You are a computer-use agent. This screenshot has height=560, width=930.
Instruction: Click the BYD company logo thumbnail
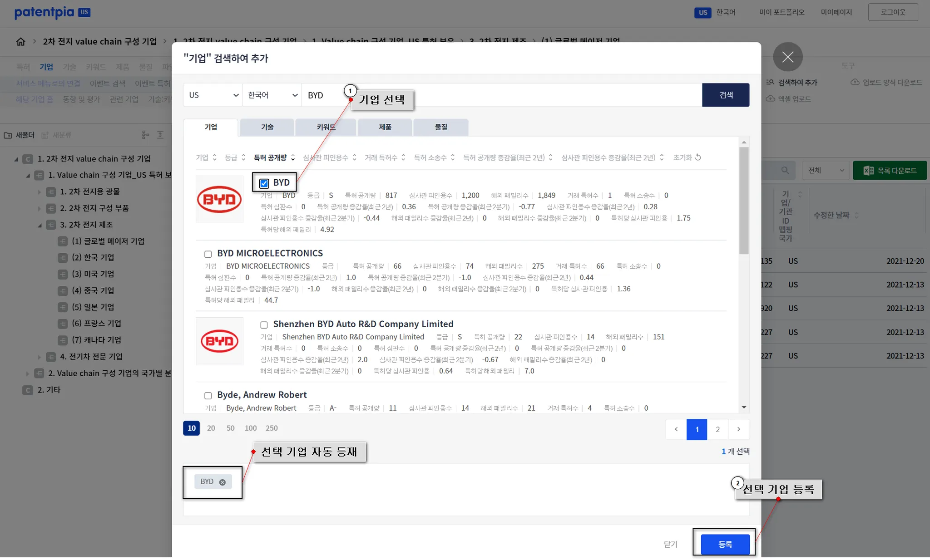click(x=219, y=199)
